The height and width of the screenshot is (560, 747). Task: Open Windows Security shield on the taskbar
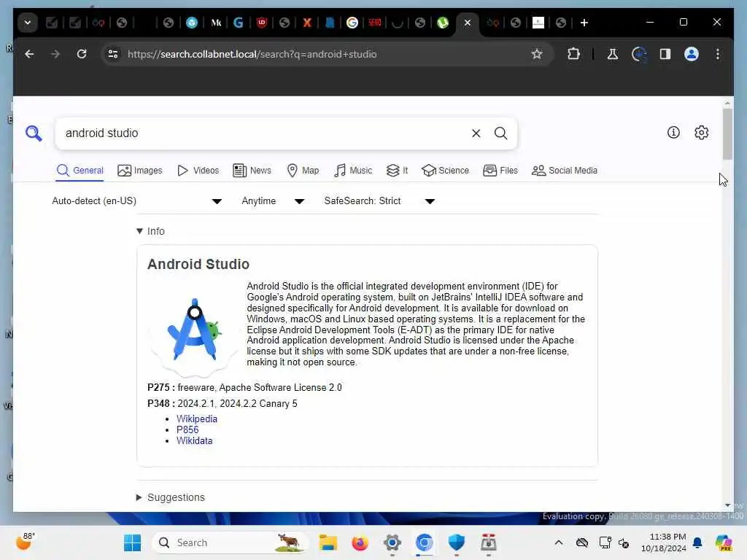(457, 542)
